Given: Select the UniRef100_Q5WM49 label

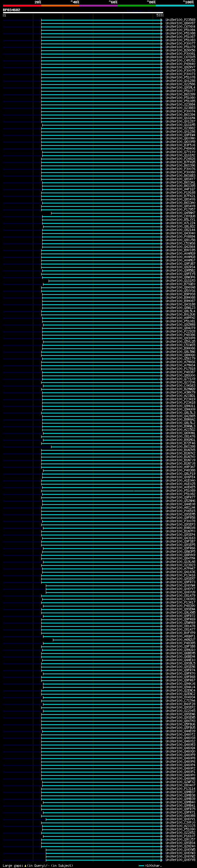Looking at the screenshot, I should [x=180, y=623].
